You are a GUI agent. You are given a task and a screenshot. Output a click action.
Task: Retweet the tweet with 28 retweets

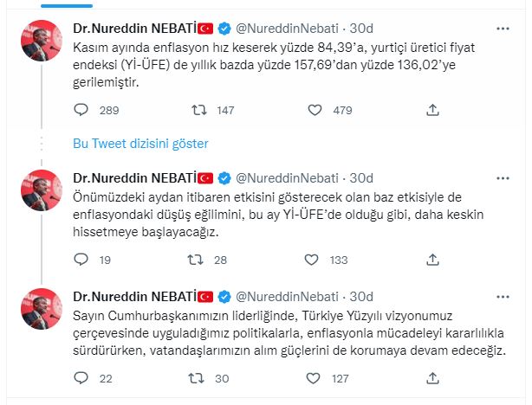198,260
